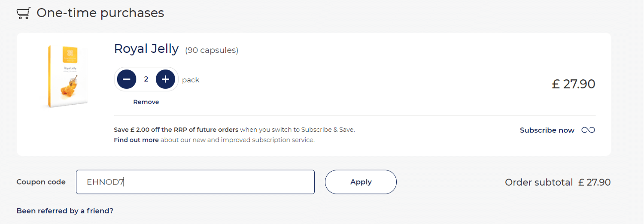Image resolution: width=644 pixels, height=224 pixels.
Task: Remove Royal Jelly from the basket
Action: click(146, 102)
